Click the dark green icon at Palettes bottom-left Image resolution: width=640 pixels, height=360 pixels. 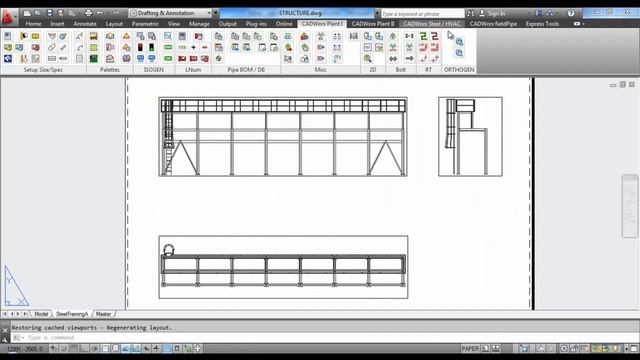pyautogui.click(x=94, y=59)
